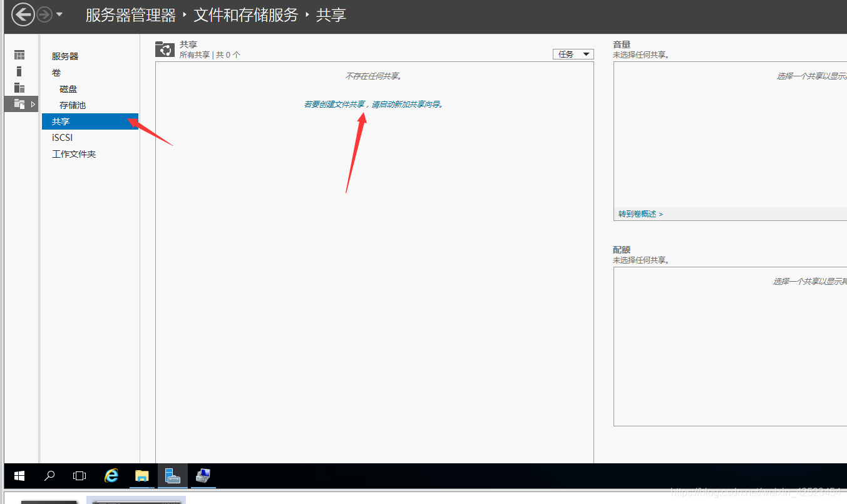
Task: Select the Disks panel icon in left rail
Action: [x=19, y=87]
